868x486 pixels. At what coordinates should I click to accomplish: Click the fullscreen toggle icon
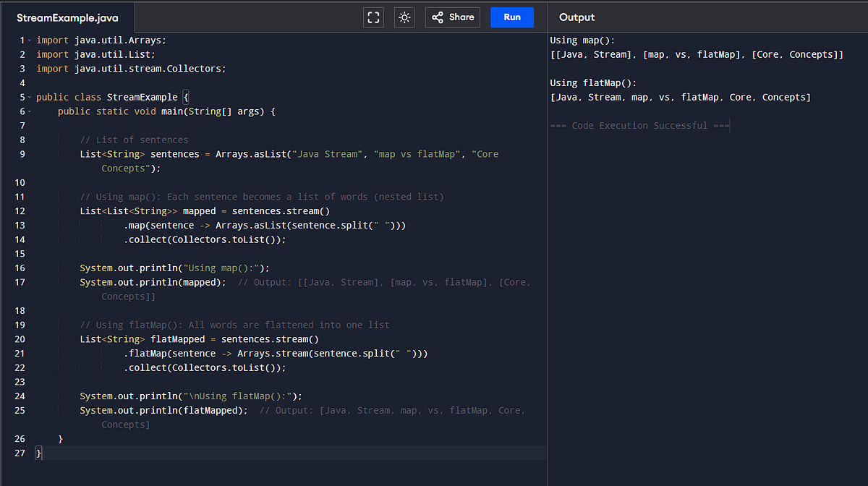pos(373,17)
